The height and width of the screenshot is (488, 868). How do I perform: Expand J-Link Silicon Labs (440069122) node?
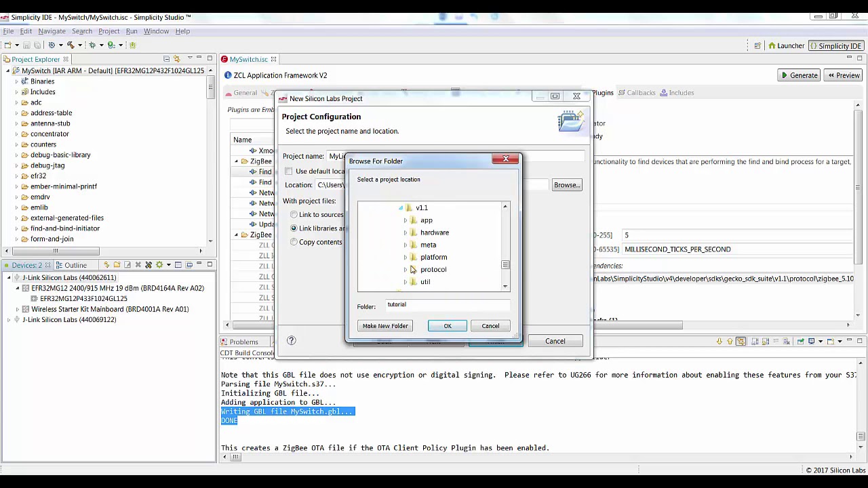(x=8, y=320)
